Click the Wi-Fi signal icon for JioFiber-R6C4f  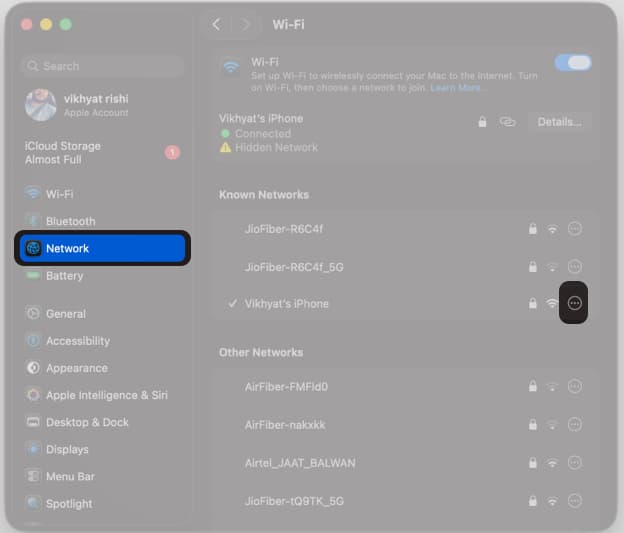[552, 229]
